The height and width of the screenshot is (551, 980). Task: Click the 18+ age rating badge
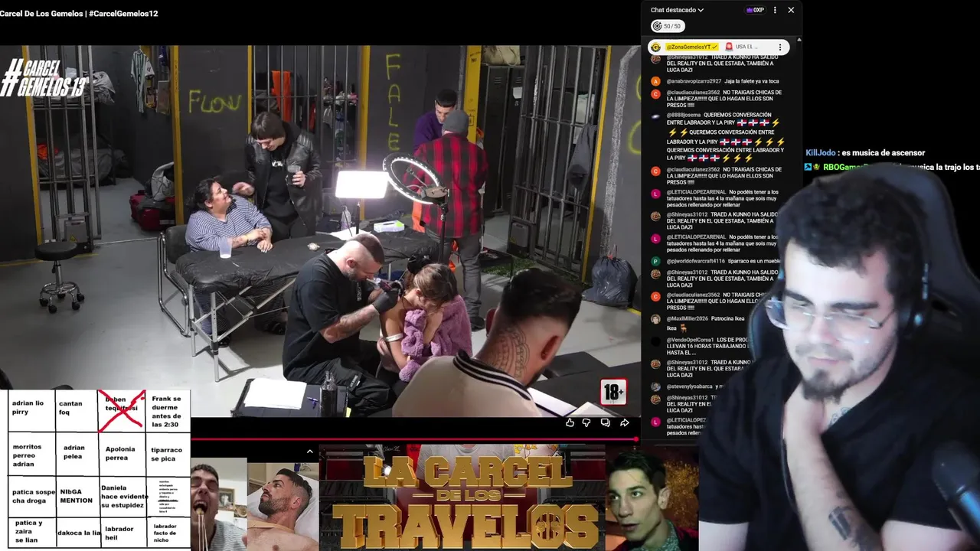613,393
